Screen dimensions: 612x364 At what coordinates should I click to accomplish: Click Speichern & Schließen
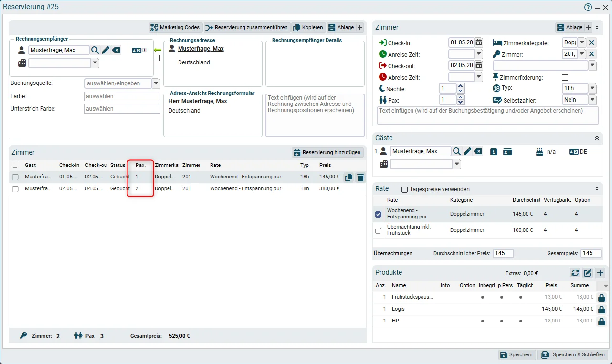[x=573, y=355]
